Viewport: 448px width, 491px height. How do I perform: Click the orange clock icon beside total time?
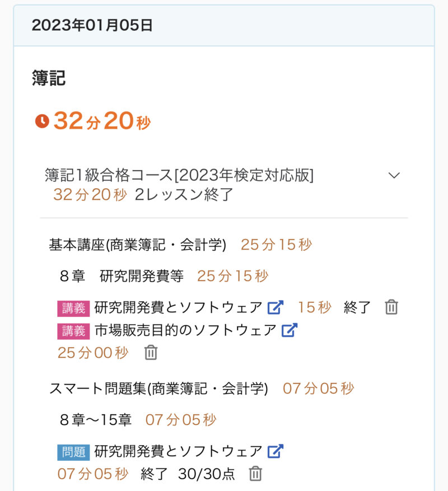coord(42,121)
